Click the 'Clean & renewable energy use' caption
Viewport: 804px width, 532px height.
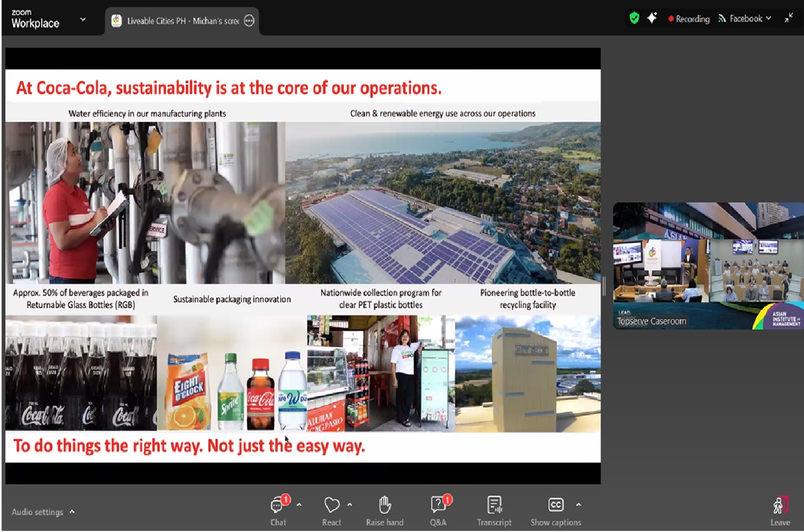pyautogui.click(x=443, y=114)
